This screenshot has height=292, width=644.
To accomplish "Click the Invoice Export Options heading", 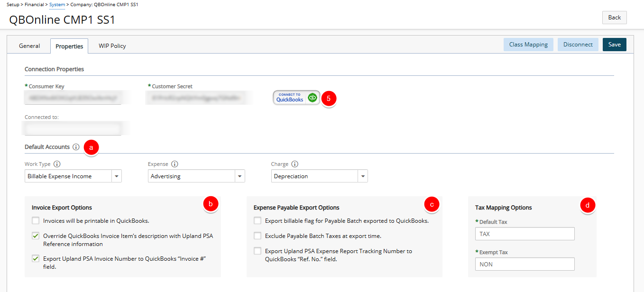I will coord(62,208).
